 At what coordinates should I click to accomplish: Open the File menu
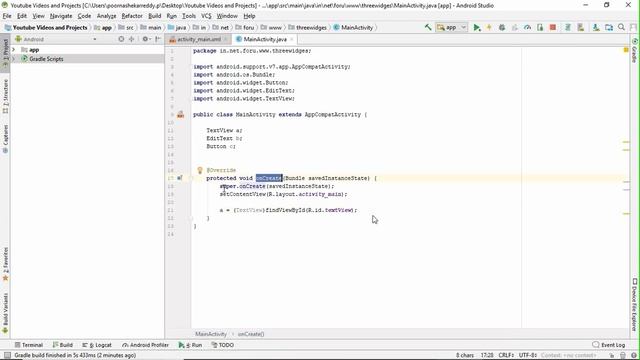click(7, 16)
